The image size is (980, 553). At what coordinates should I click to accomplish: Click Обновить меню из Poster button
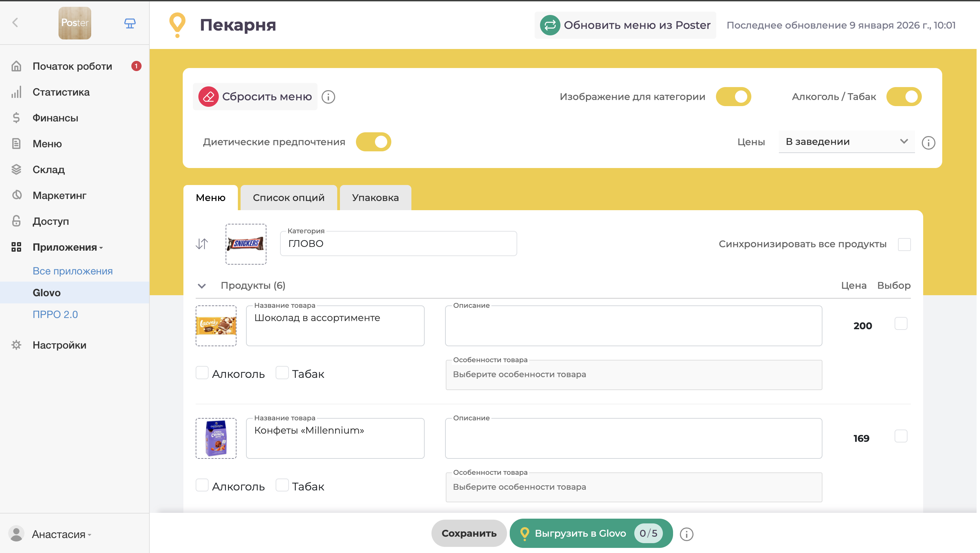pos(625,25)
